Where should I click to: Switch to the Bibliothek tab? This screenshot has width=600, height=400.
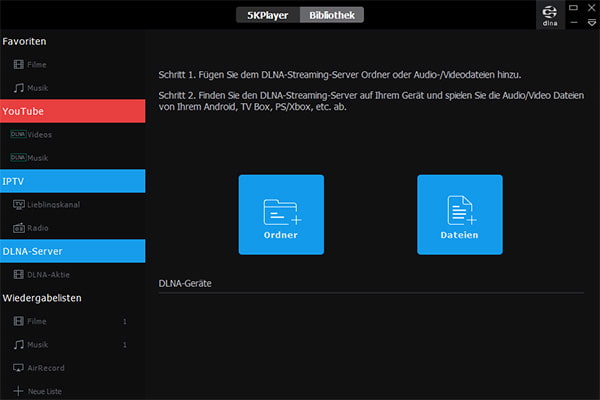click(332, 15)
